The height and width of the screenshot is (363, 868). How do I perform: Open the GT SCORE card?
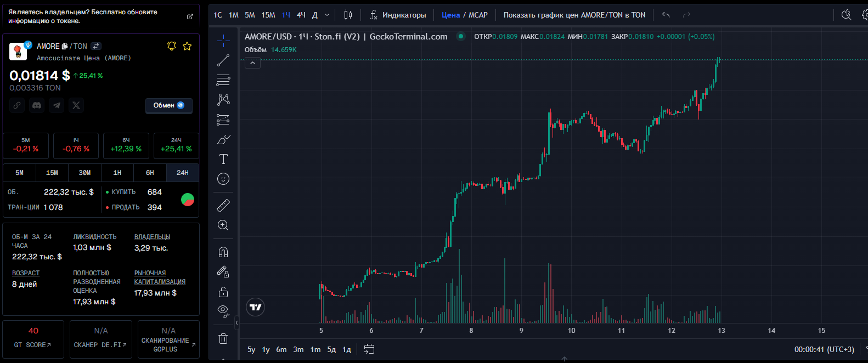[33, 339]
